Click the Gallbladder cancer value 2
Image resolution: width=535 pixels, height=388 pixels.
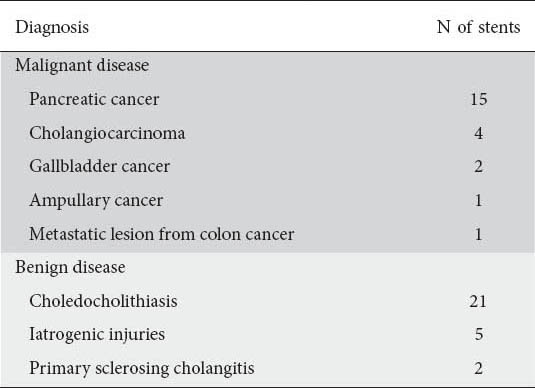[478, 167]
